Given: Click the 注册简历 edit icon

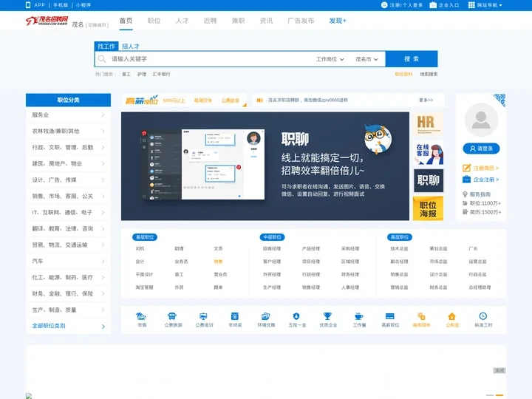Looking at the screenshot, I should tap(467, 168).
